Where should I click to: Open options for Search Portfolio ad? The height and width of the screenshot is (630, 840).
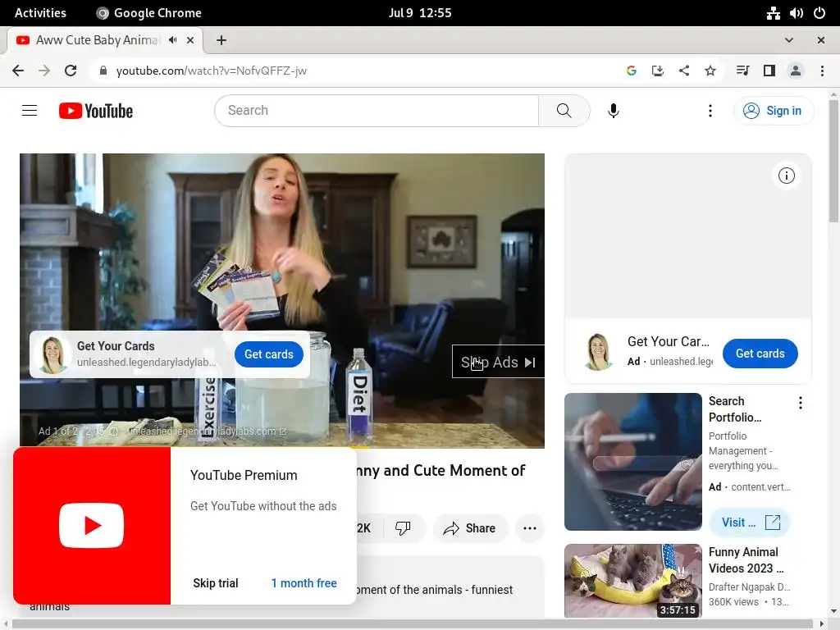[x=800, y=403]
